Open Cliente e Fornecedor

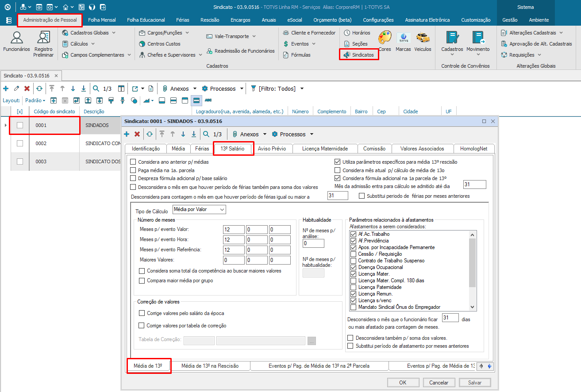[309, 33]
